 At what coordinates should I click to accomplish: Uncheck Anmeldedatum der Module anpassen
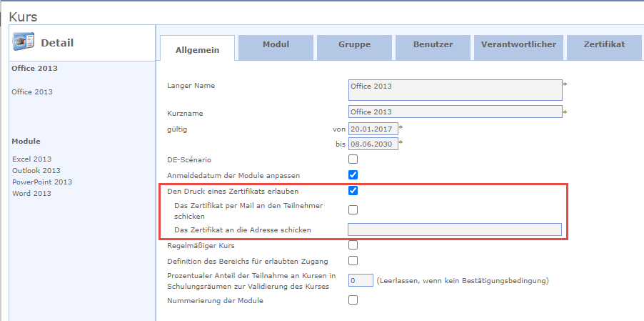(x=353, y=174)
